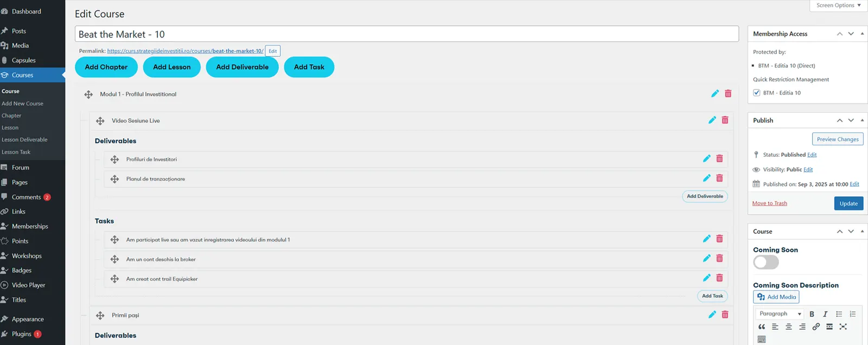The height and width of the screenshot is (345, 868).
Task: Trash the Video Sesiune Live lesson
Action: pyautogui.click(x=725, y=120)
